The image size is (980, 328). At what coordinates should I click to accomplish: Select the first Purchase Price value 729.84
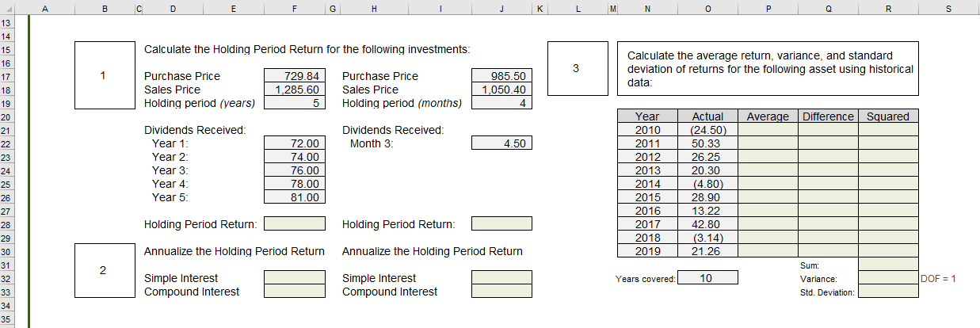(295, 76)
